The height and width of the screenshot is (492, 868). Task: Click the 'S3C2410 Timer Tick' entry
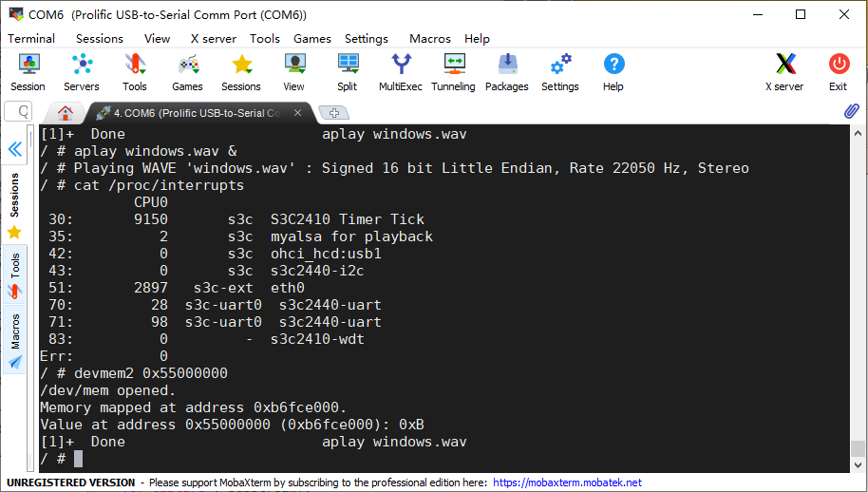[347, 219]
